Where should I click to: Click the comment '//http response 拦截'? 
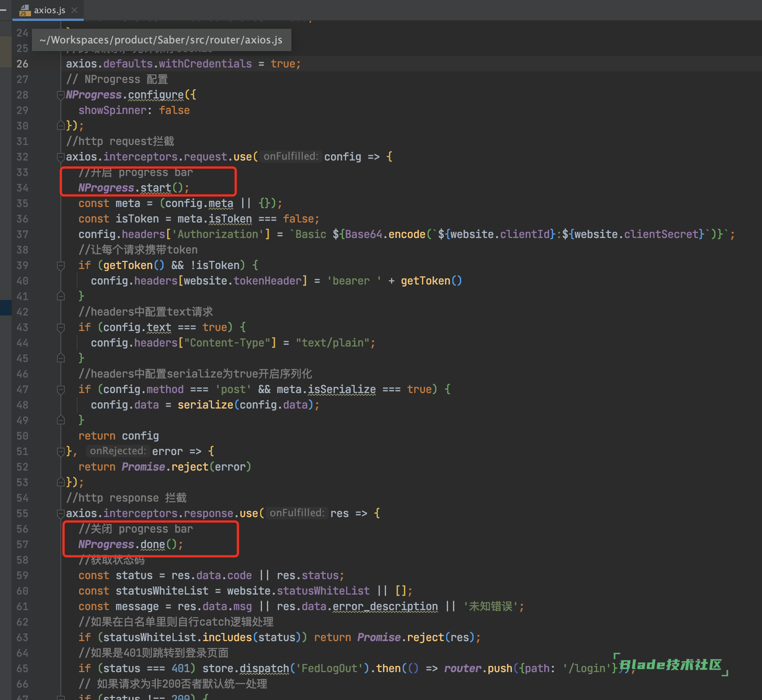(126, 498)
